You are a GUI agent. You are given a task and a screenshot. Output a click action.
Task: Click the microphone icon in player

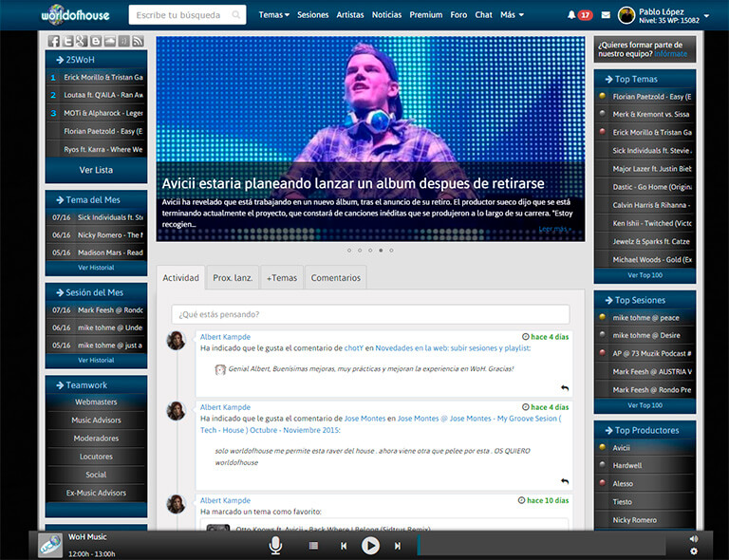pos(275,546)
